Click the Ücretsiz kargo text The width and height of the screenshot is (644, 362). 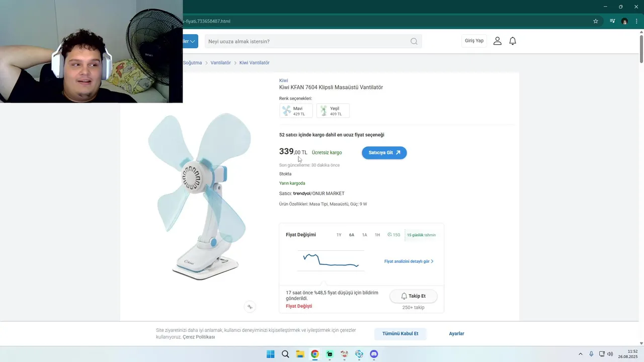327,153
